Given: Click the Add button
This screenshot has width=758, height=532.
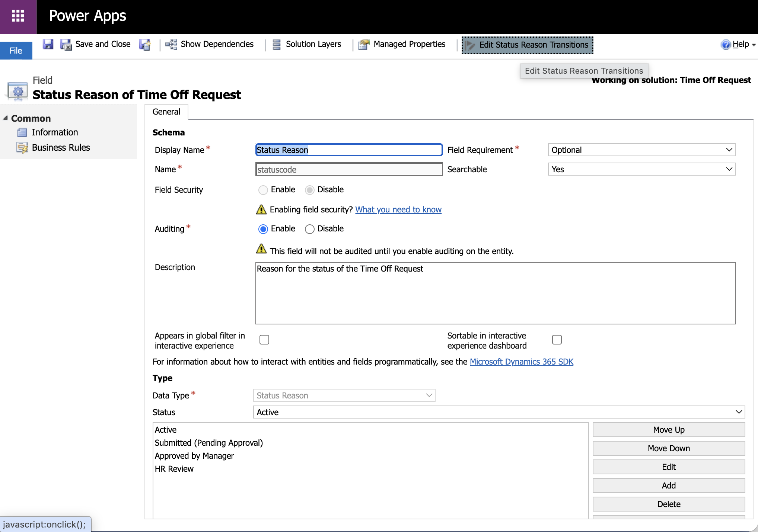Looking at the screenshot, I should (669, 485).
